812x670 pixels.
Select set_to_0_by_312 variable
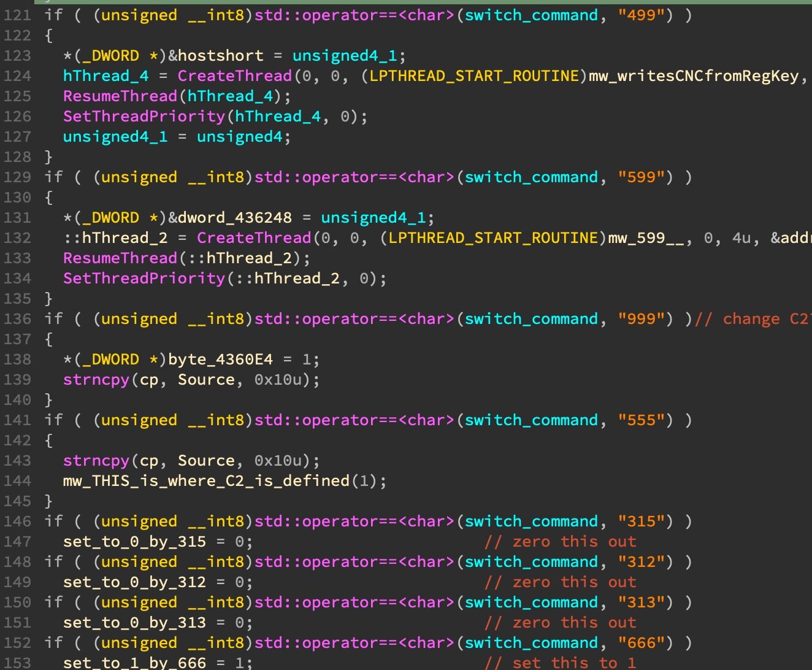coord(134,582)
